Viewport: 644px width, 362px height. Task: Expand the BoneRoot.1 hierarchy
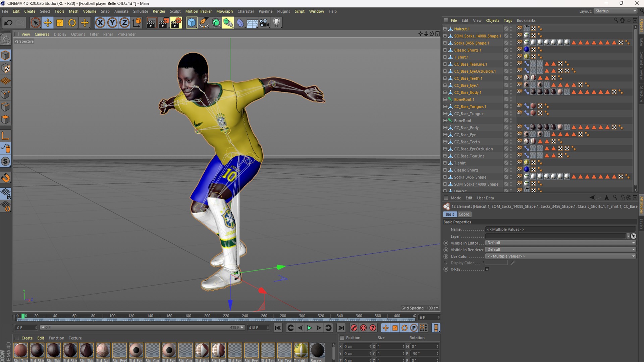click(445, 100)
